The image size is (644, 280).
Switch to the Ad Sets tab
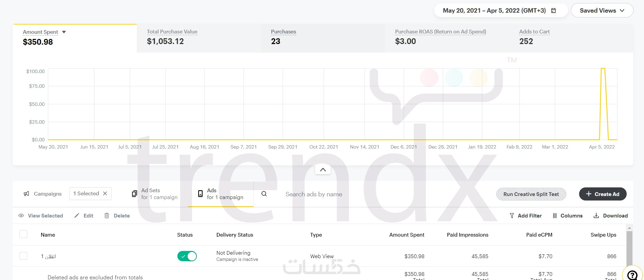pyautogui.click(x=159, y=194)
